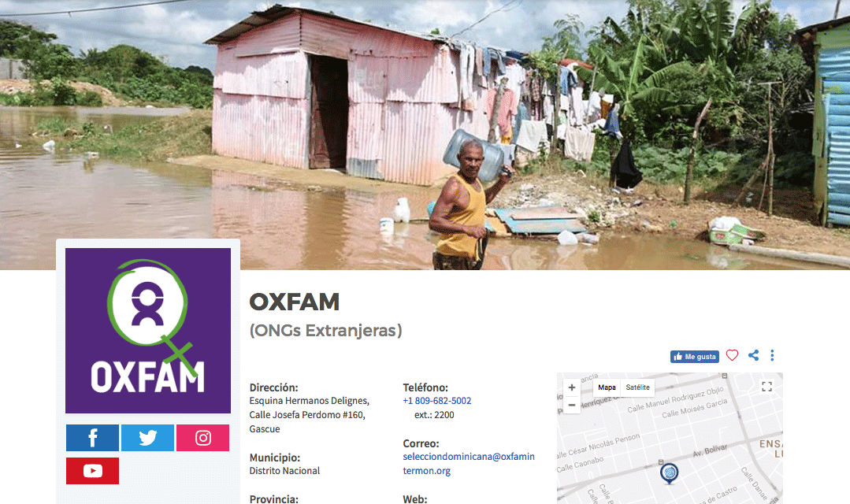The image size is (850, 504).
Task: Click the share icon
Action: 754,355
